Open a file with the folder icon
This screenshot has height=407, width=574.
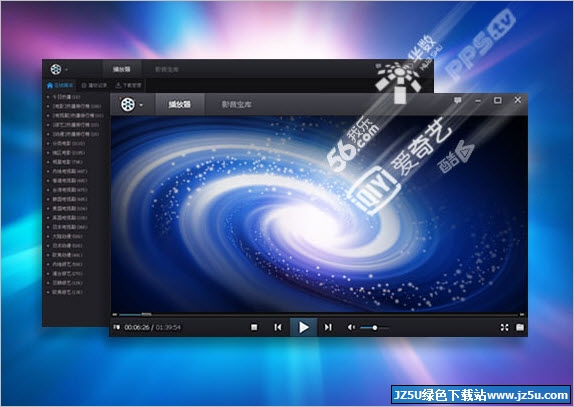(520, 327)
